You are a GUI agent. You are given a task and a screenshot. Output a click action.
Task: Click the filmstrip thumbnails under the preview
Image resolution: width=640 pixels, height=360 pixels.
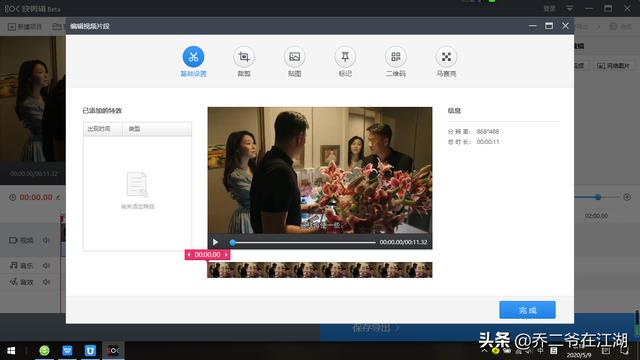click(x=320, y=270)
